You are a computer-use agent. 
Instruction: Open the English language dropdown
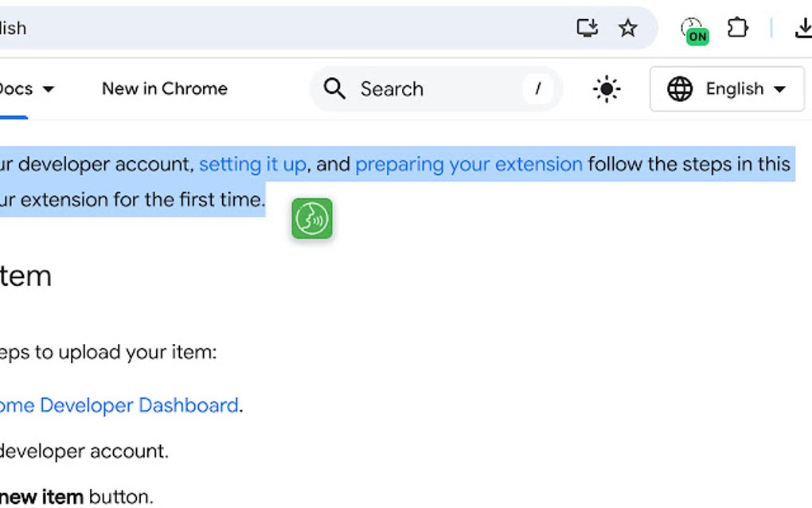[726, 88]
